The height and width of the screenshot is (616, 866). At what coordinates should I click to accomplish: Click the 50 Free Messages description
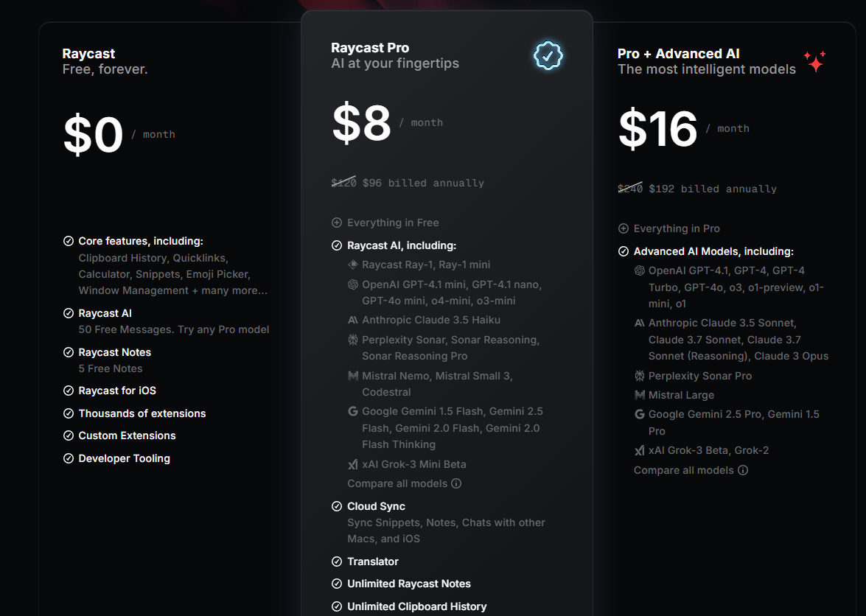pos(173,329)
